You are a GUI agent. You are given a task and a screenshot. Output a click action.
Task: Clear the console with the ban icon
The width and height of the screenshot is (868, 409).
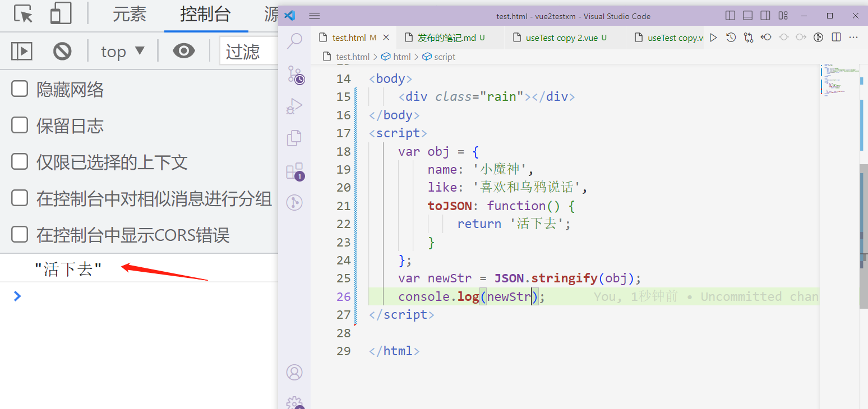tap(62, 52)
